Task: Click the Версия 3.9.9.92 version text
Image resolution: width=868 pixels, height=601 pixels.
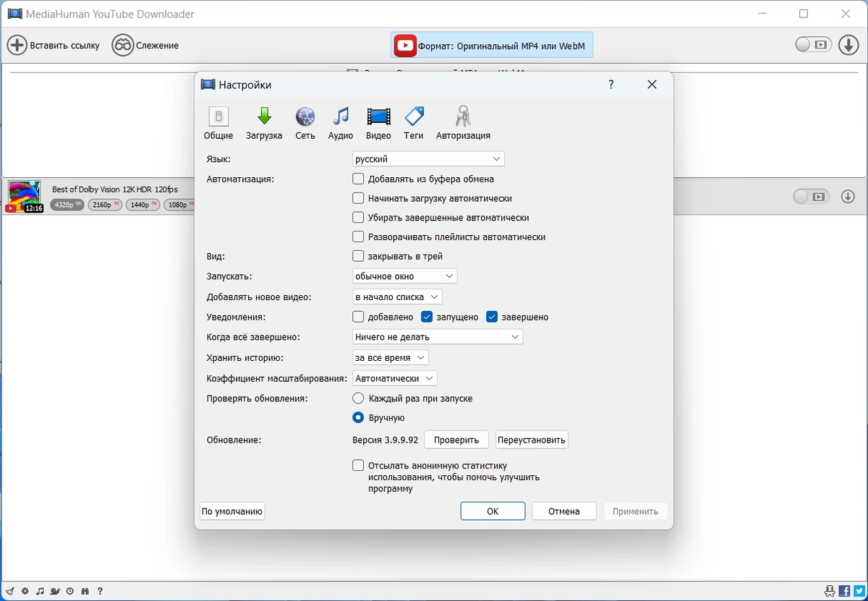Action: tap(384, 440)
